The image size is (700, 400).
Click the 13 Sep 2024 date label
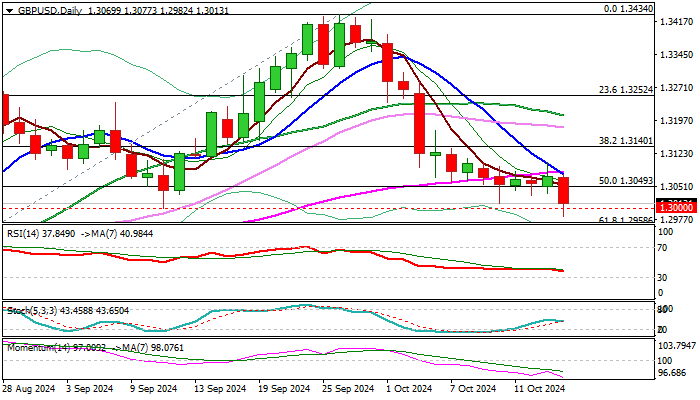[x=221, y=389]
